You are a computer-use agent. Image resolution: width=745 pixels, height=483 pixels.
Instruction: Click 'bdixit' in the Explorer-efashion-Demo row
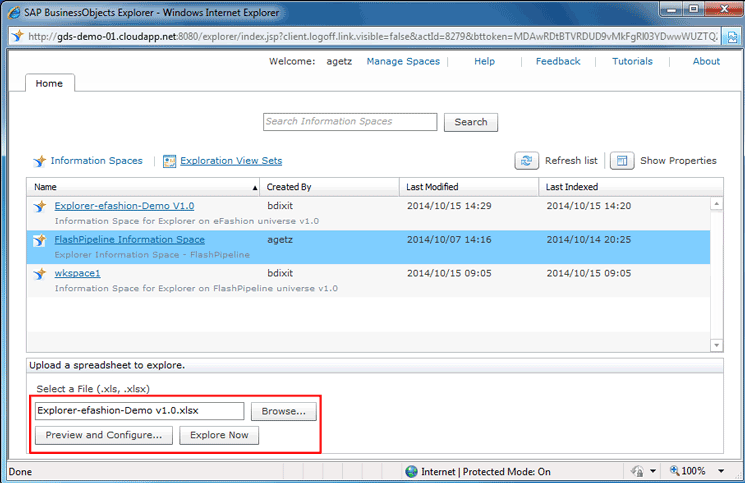(x=280, y=206)
